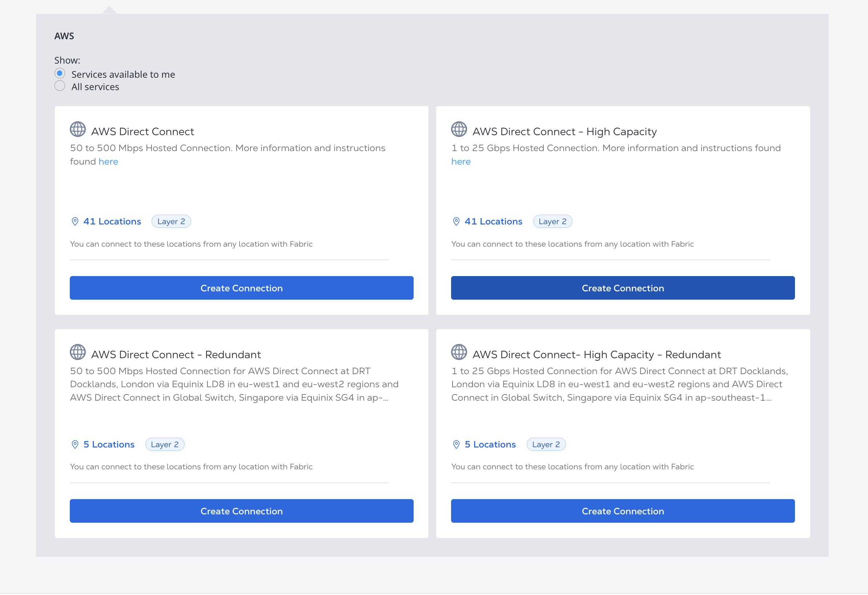Click globe icon of AWS Direct Connect - Redundant
This screenshot has width=868, height=595.
tap(78, 353)
